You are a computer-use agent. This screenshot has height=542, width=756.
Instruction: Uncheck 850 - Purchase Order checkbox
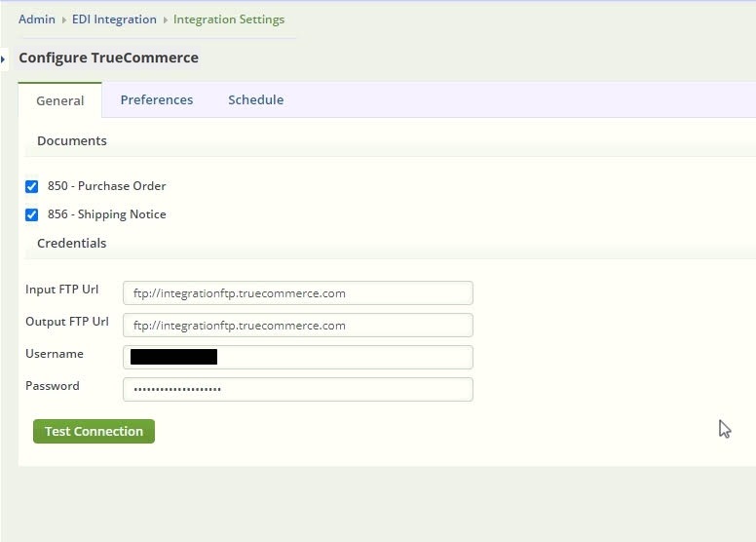point(32,186)
